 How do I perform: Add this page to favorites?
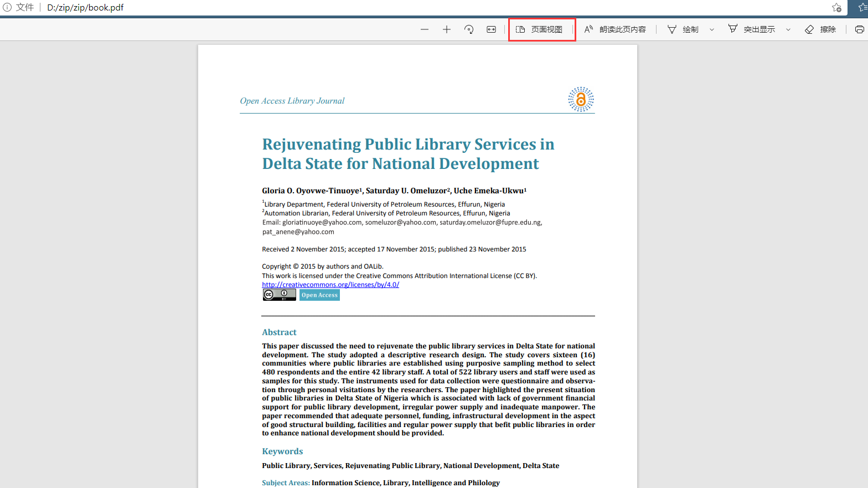pyautogui.click(x=836, y=8)
